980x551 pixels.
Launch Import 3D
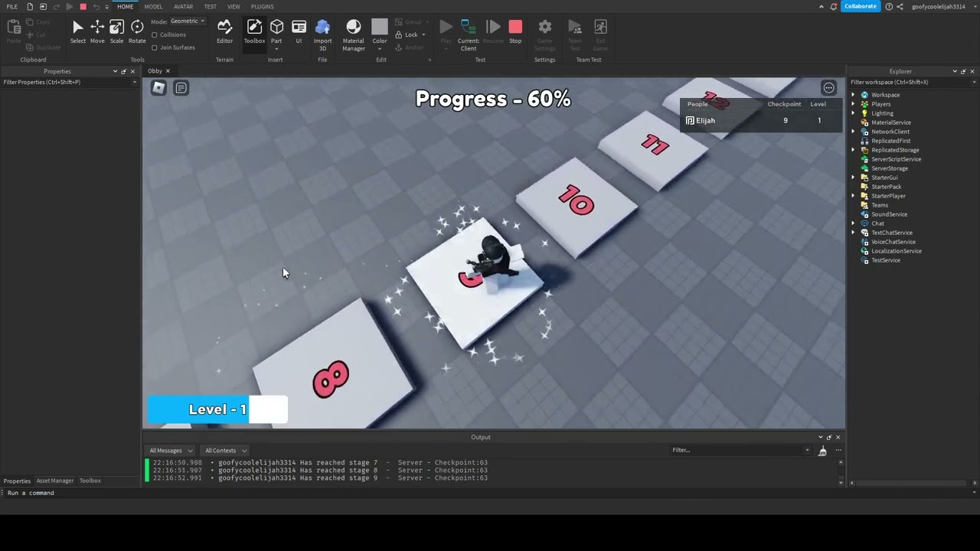[x=322, y=35]
